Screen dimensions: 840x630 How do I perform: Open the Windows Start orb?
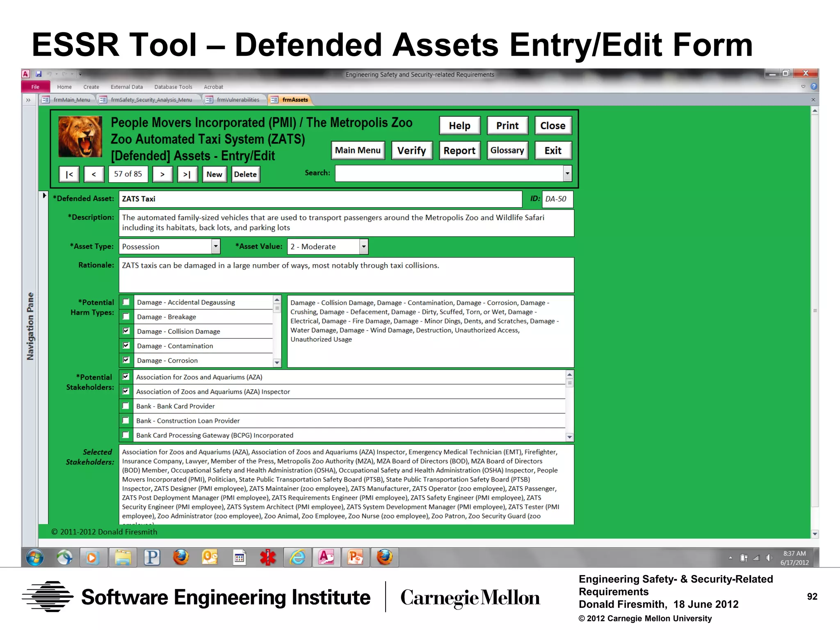tap(35, 557)
